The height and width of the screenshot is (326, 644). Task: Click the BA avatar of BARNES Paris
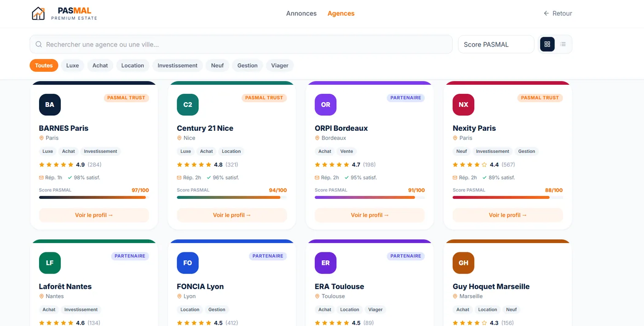(50, 105)
